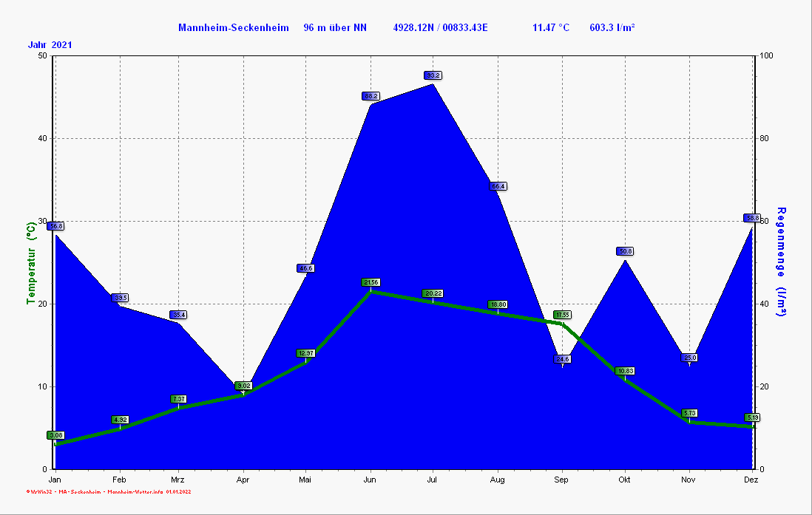Click the blue Regenmenge (l/m²) axis title
The height and width of the screenshot is (515, 812).
tap(782, 262)
